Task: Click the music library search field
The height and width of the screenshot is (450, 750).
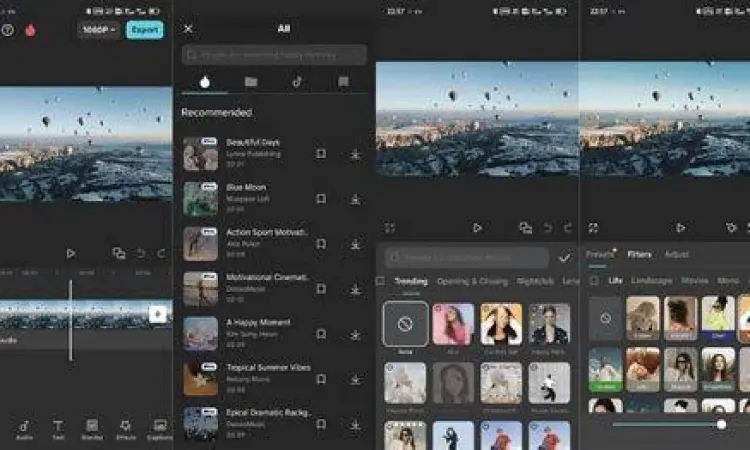Action: (274, 55)
